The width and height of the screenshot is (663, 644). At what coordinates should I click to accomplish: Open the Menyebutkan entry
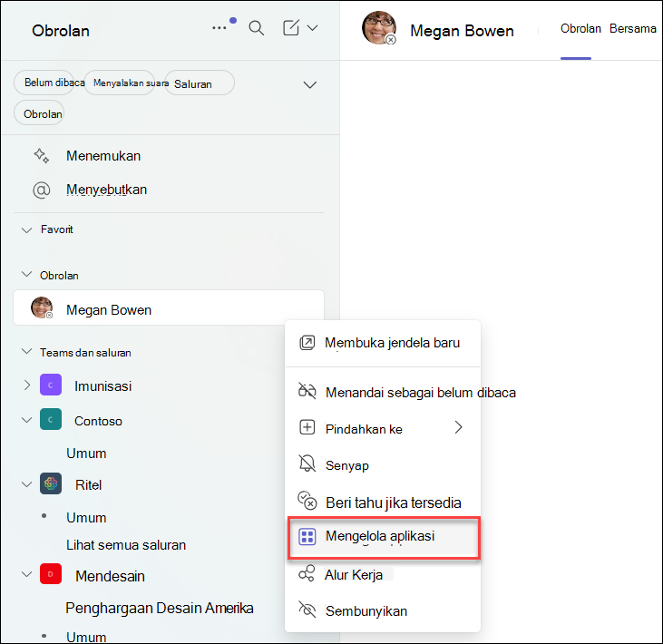pyautogui.click(x=106, y=190)
